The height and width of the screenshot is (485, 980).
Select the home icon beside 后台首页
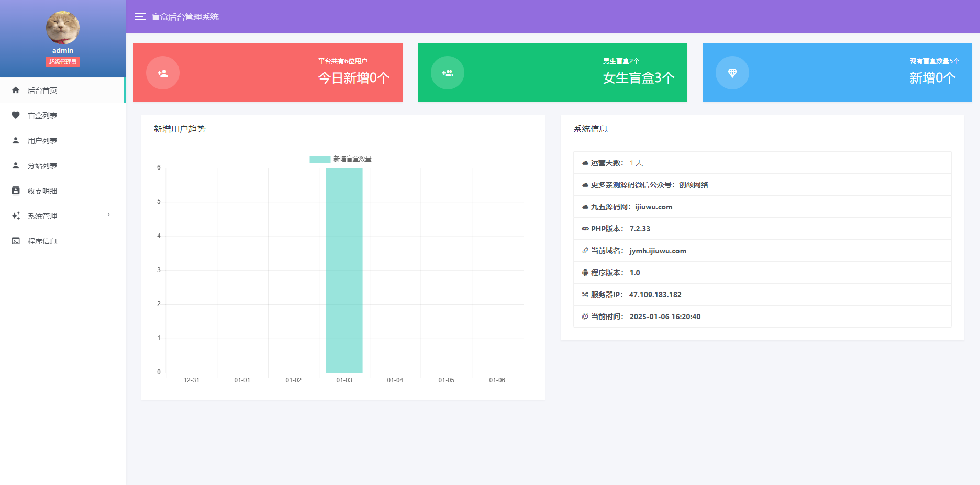(16, 90)
